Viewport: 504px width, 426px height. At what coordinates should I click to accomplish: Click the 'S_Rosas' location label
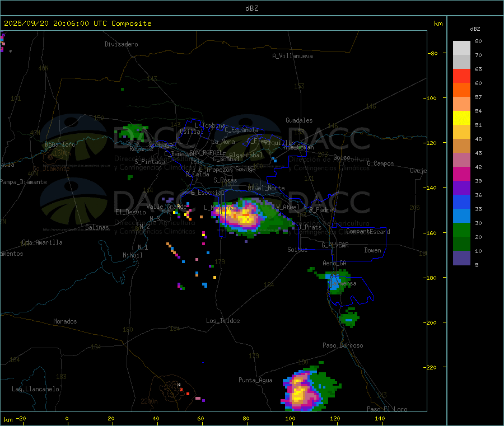point(225,180)
